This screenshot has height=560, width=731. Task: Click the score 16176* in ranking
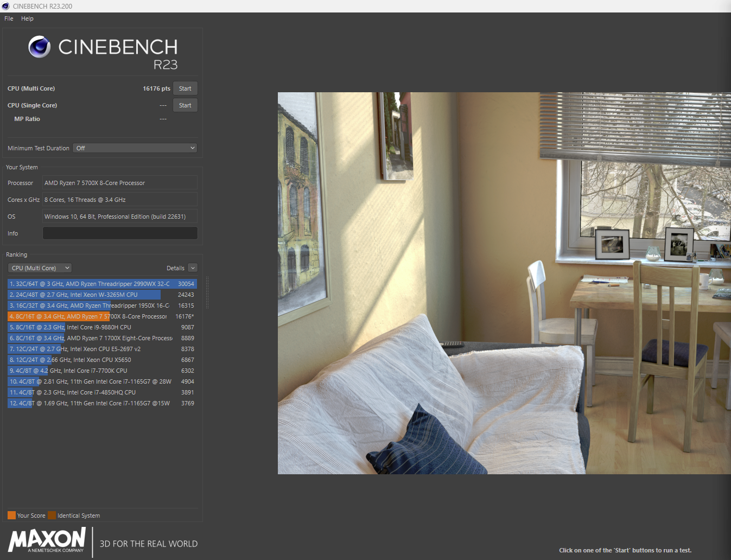[x=185, y=316]
